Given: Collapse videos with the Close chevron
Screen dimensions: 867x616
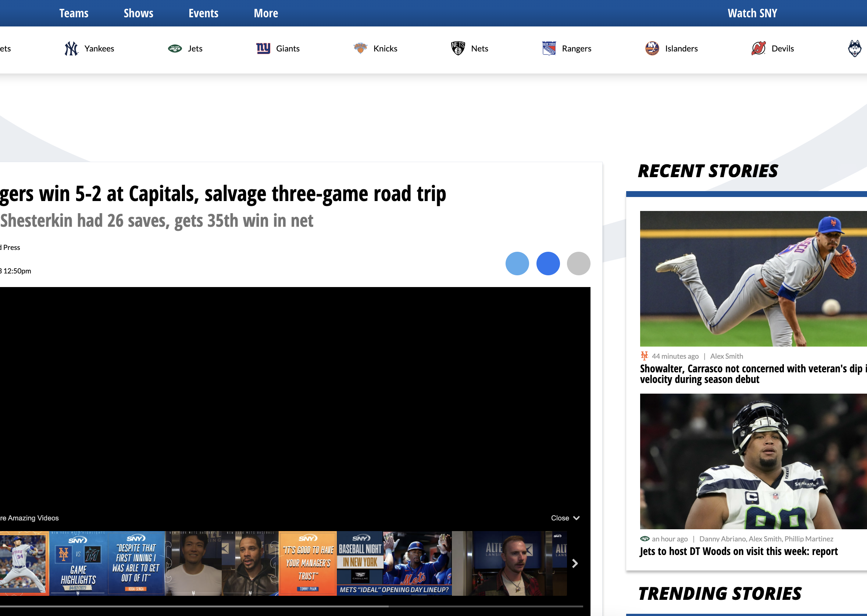Looking at the screenshot, I should [565, 518].
